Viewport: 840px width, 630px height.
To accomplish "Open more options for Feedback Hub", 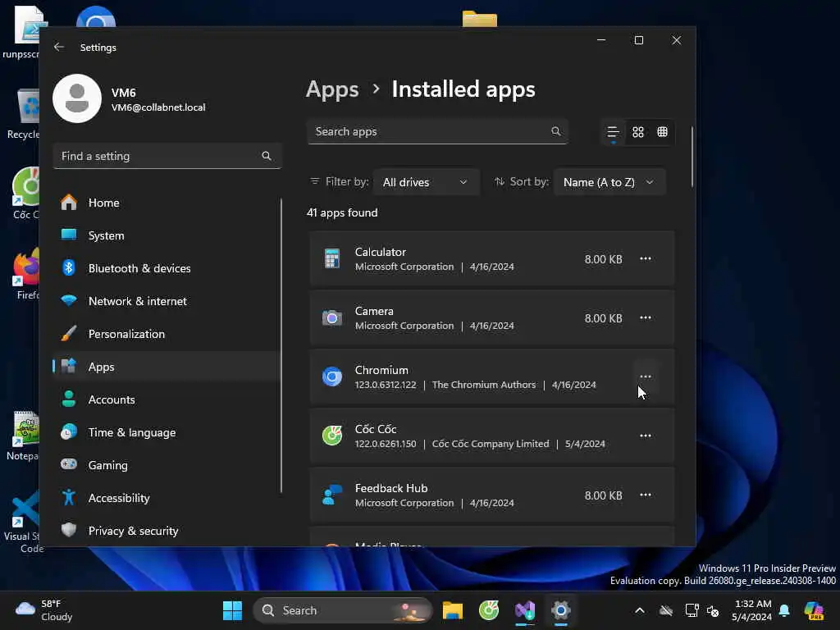I will click(x=646, y=495).
